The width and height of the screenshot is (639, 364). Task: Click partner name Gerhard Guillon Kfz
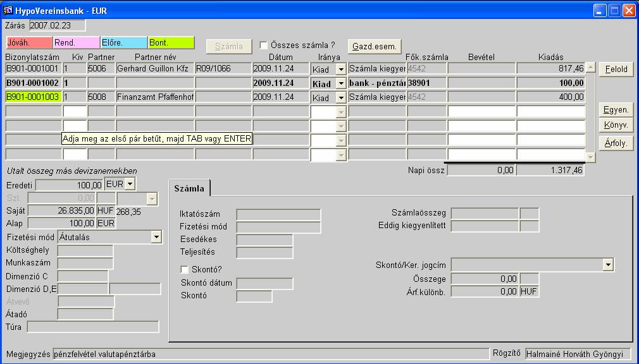[x=155, y=68]
